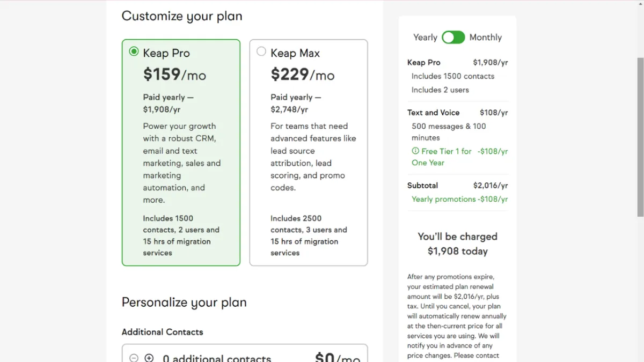Viewport: 644px width, 362px height.
Task: Click the Keap Pro $1,908/yr summary line item
Action: (457, 62)
